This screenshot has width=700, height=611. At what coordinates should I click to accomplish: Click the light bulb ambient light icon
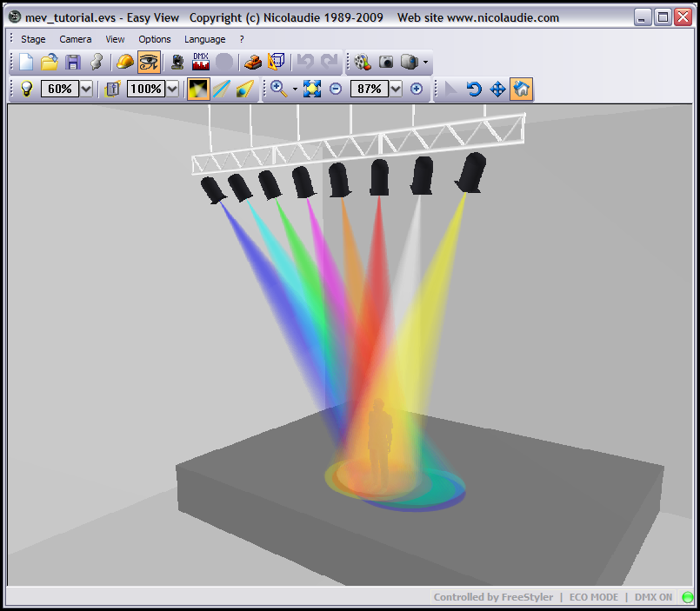point(27,89)
